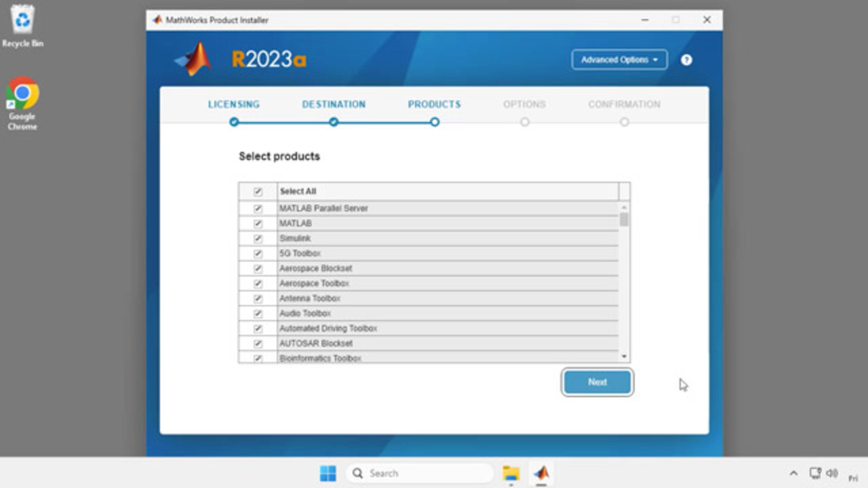Open Google Chrome desktop shortcut
The image size is (868, 488).
pos(22,95)
